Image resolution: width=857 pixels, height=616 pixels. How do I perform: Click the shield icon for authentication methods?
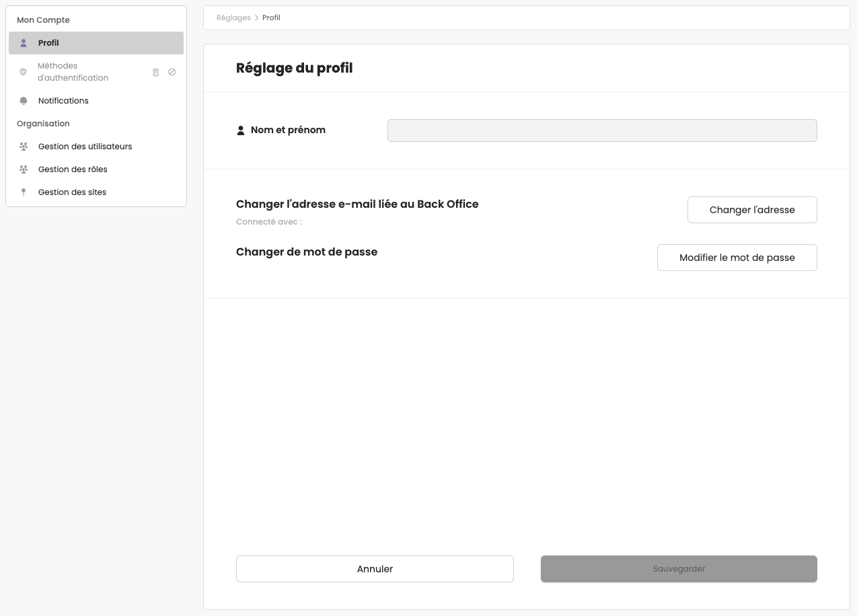24,72
